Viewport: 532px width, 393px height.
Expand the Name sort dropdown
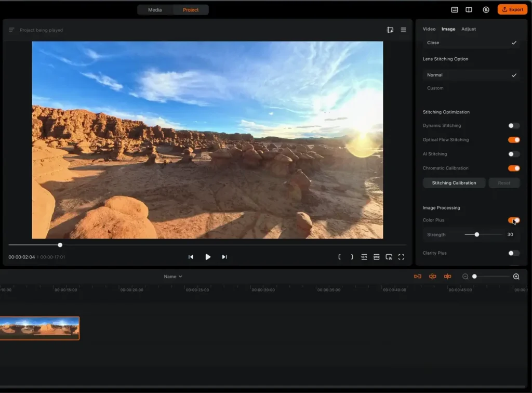173,277
